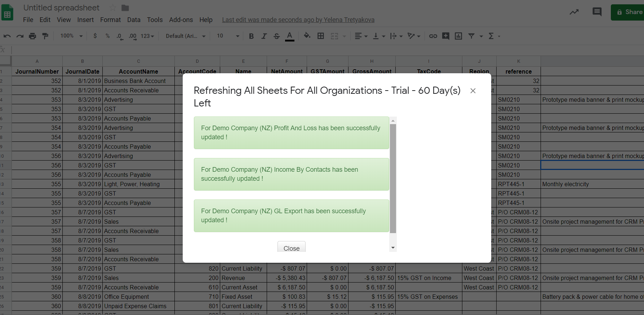
Task: Decrease decimal places icon
Action: click(x=120, y=36)
